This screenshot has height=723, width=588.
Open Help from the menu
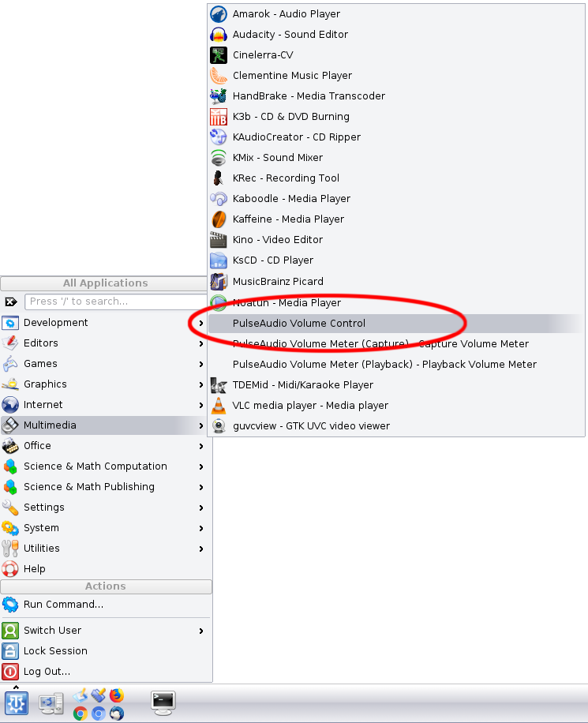coord(106,569)
